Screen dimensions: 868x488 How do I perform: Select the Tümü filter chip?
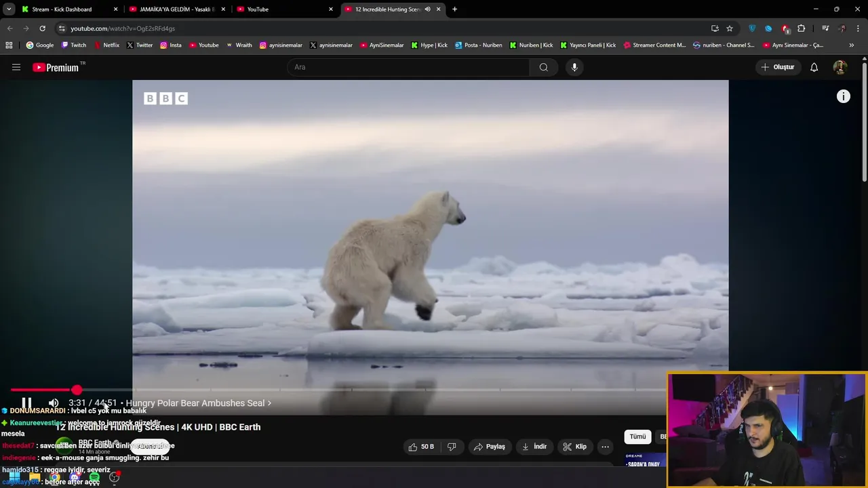click(x=637, y=436)
